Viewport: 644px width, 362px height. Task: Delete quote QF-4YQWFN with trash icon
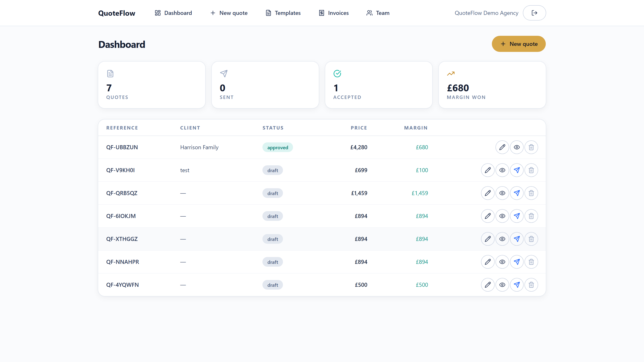[x=531, y=285]
